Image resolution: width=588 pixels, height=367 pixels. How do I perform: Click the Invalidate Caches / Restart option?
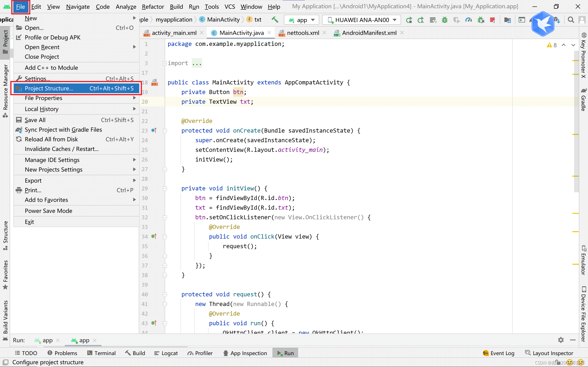[x=61, y=149]
